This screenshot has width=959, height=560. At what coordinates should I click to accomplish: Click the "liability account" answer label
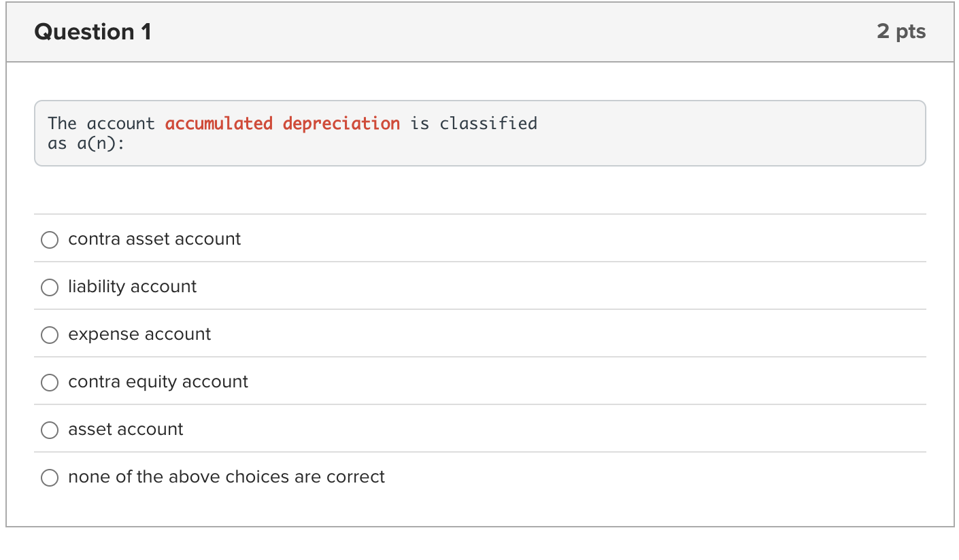pyautogui.click(x=132, y=287)
